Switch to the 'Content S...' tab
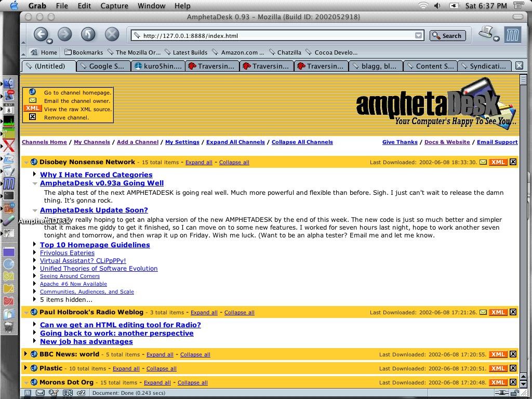532x399 pixels. tap(431, 66)
